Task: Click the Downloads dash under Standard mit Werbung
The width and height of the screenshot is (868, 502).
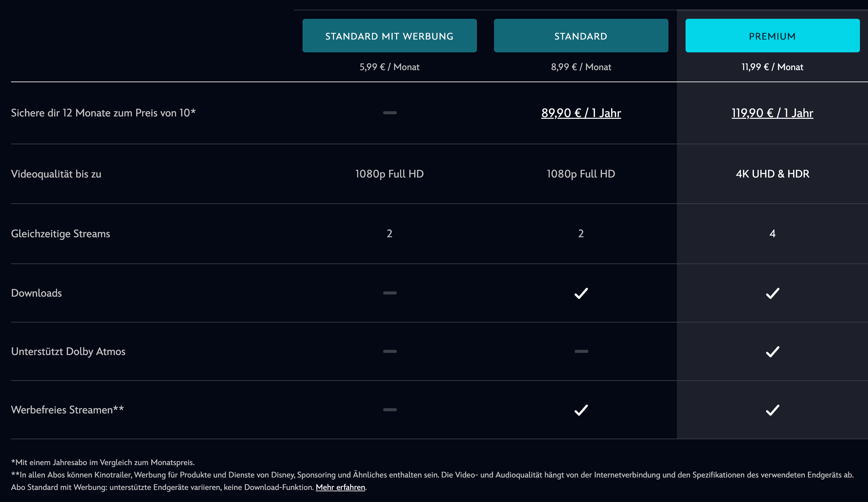Action: (390, 293)
